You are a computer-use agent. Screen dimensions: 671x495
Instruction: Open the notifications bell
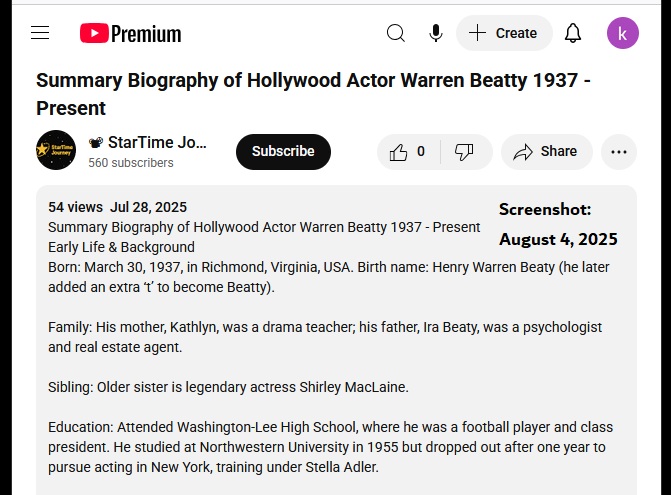tap(573, 33)
